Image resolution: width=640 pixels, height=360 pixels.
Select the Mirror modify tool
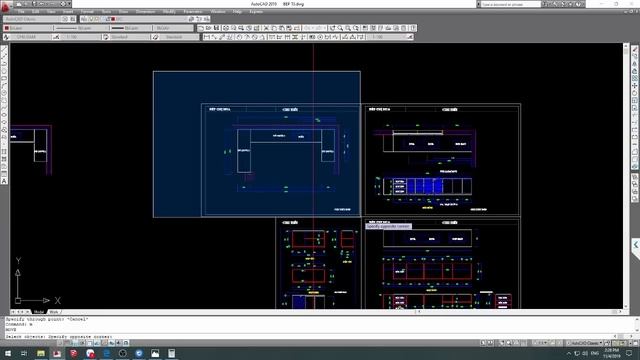point(635,64)
